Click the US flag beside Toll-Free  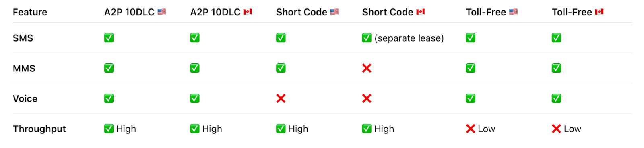pos(513,12)
